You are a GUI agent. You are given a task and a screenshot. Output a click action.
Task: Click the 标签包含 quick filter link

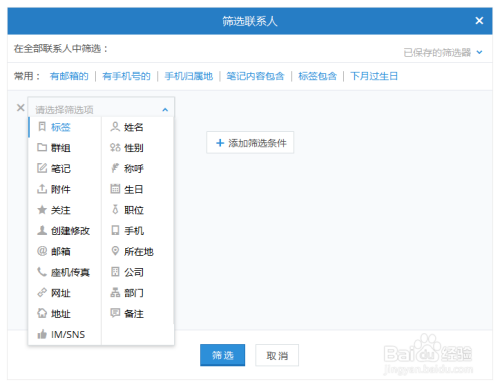click(x=317, y=76)
